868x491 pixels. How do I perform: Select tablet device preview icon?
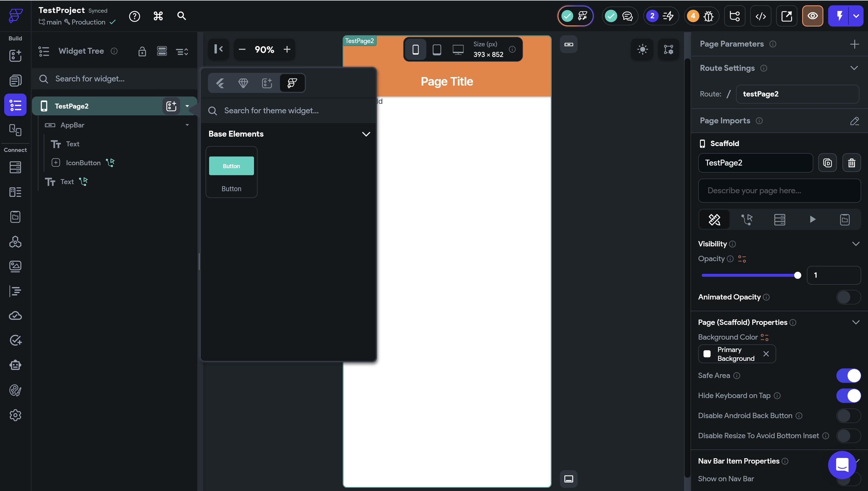click(437, 50)
